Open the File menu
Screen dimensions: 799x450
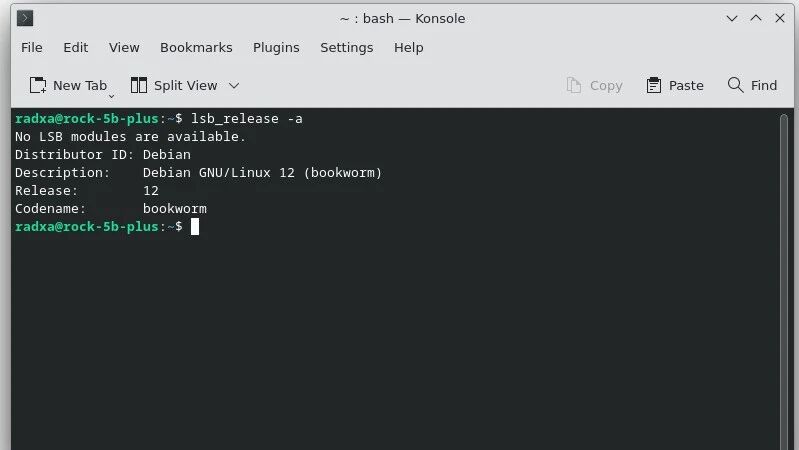pos(32,48)
